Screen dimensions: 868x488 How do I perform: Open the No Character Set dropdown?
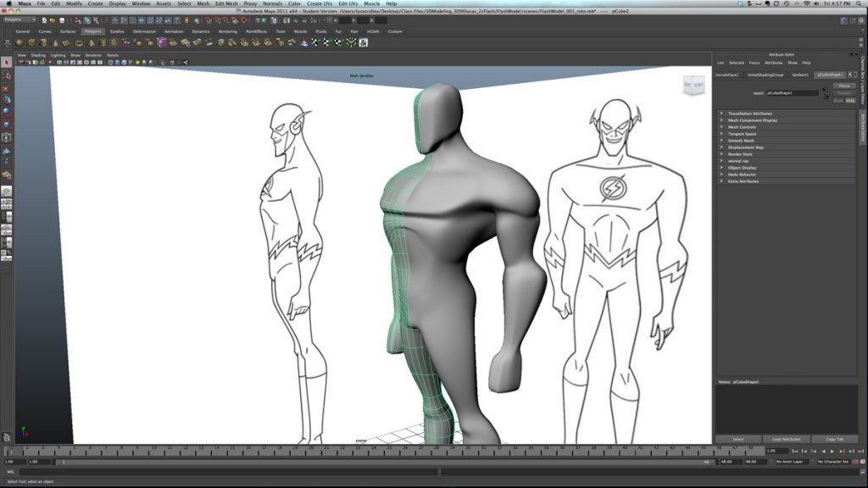833,462
